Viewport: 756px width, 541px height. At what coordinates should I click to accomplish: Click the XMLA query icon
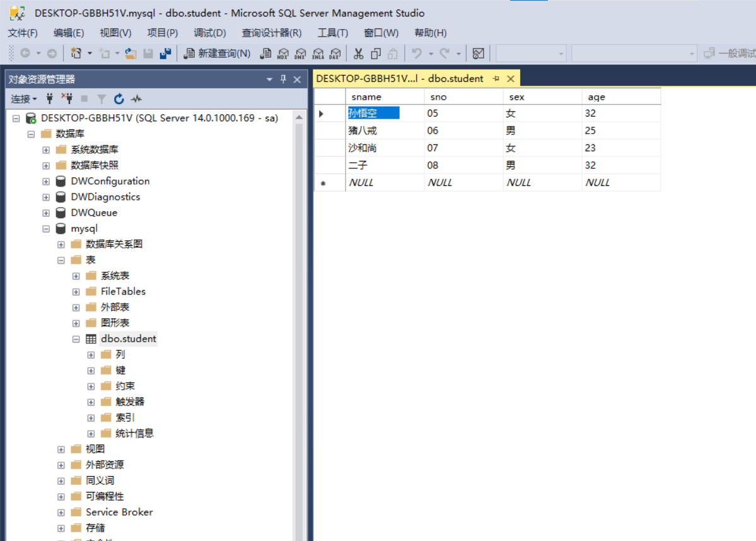tap(318, 53)
